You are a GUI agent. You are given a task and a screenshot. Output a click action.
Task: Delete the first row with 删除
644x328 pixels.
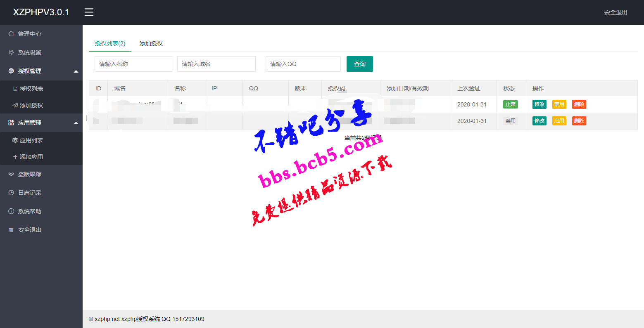579,104
